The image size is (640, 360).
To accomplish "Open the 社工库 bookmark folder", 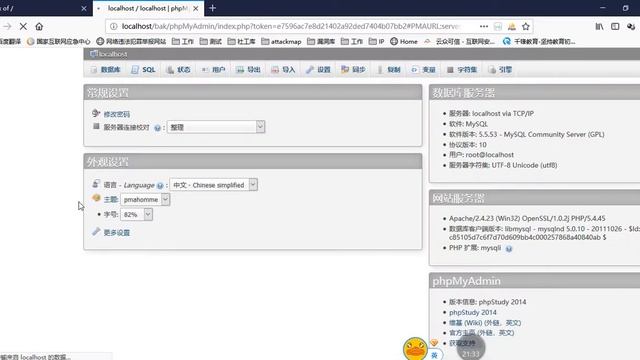I will [241, 42].
